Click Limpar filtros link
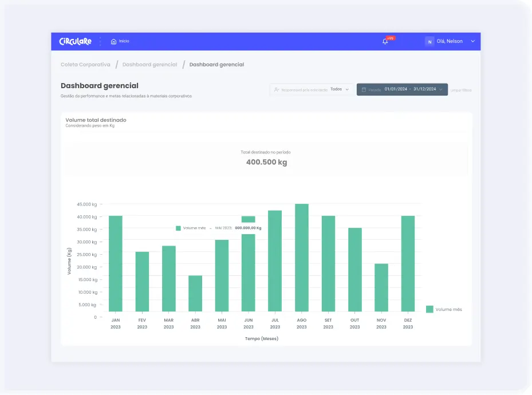532x395 pixels. click(461, 90)
